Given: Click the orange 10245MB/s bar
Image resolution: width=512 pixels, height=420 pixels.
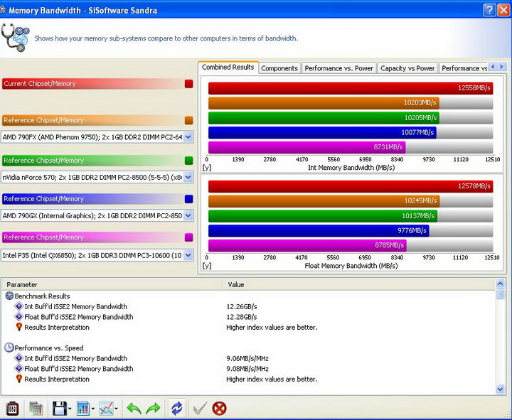Looking at the screenshot, I should pyautogui.click(x=324, y=201).
